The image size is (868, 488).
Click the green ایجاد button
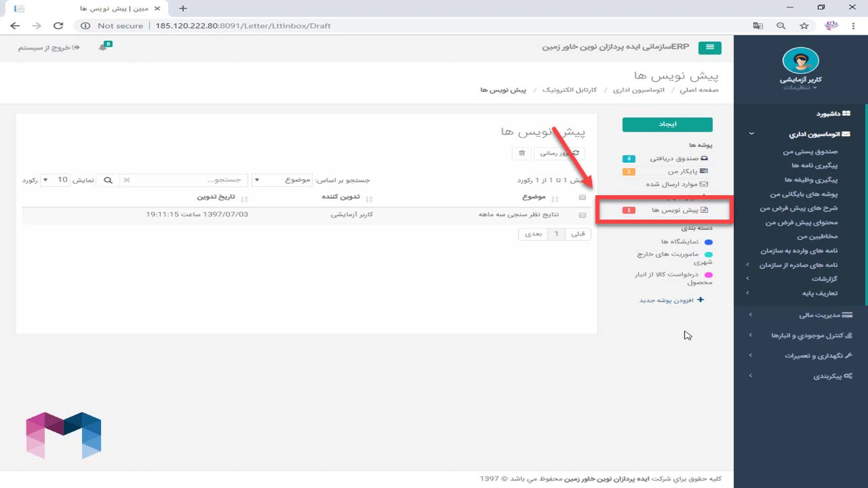(x=667, y=125)
